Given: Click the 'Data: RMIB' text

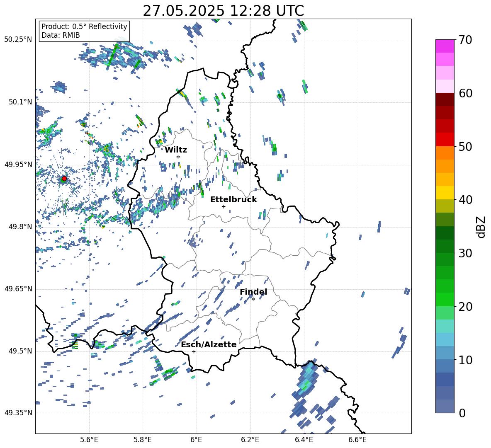Looking at the screenshot, I should click(61, 35).
